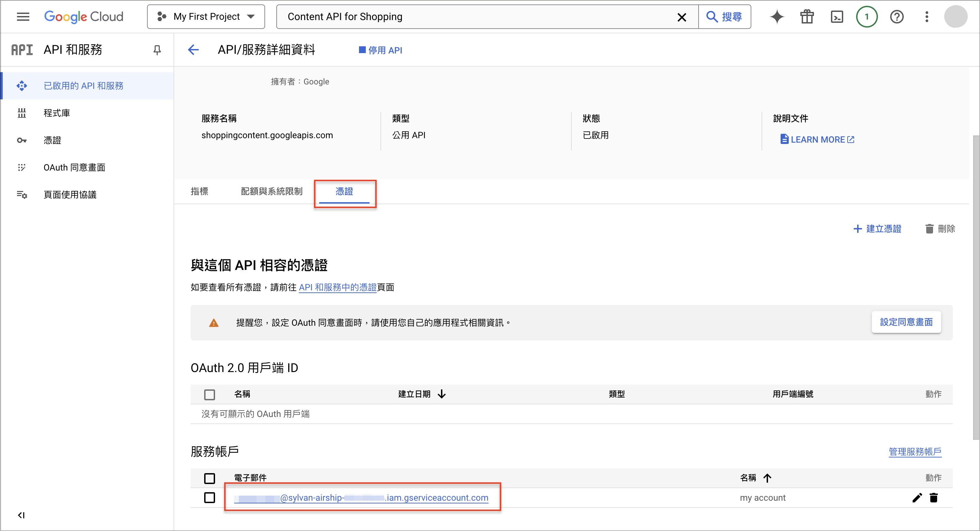980x531 pixels.
Task: Switch to the 指標 tab
Action: (199, 191)
